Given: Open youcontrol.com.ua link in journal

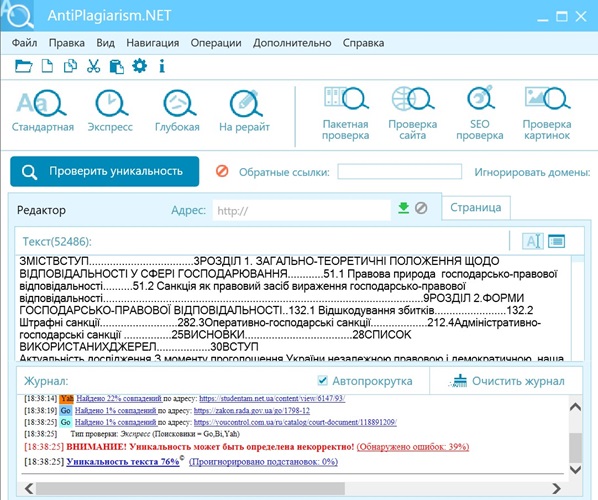Looking at the screenshot, I should click(x=295, y=422).
